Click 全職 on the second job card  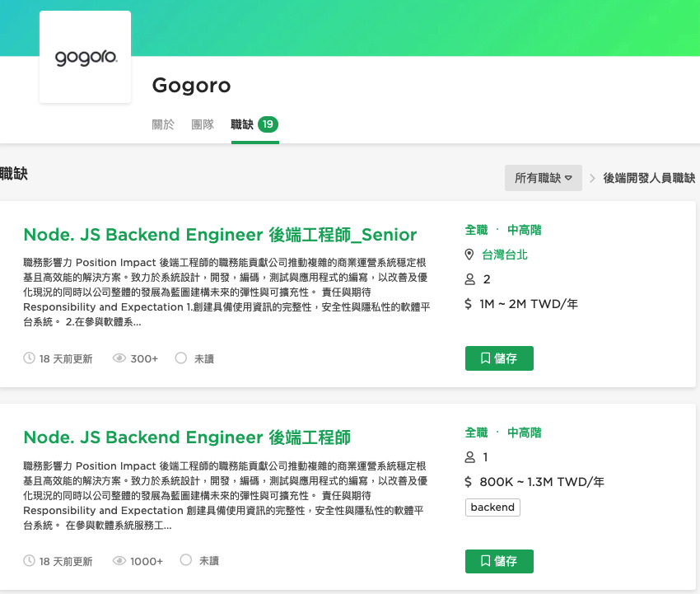(x=476, y=433)
